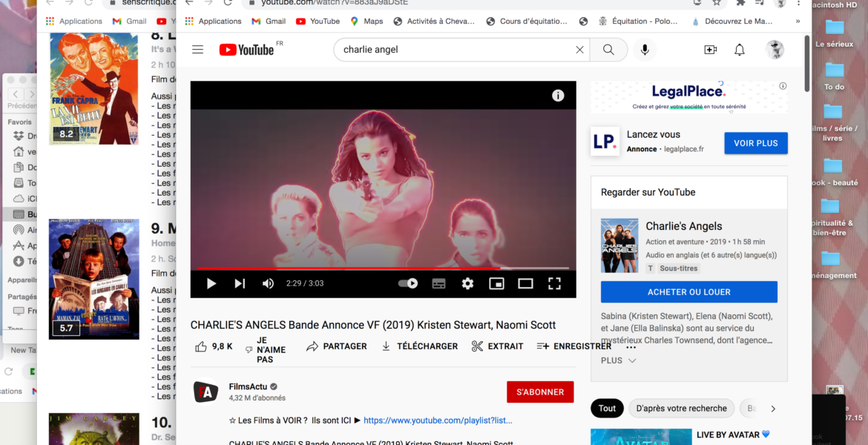Open Applications bookmark in the SensCritique window
This screenshot has height=445, width=868.
pyautogui.click(x=74, y=21)
